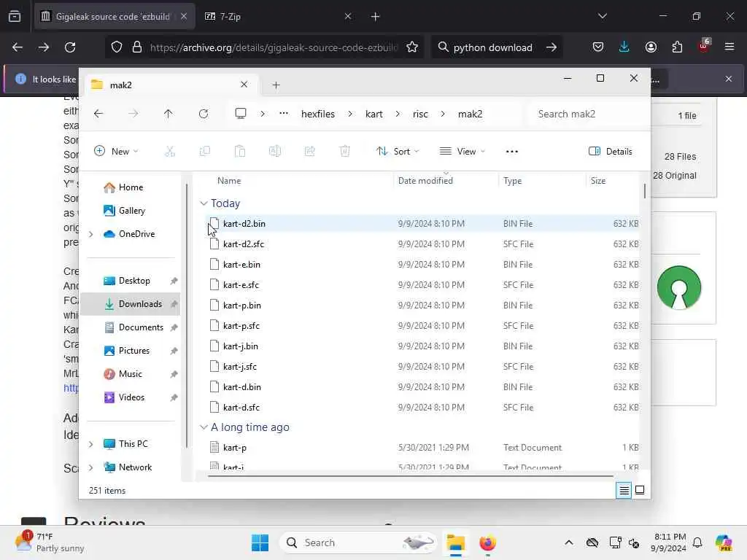The height and width of the screenshot is (560, 747).
Task: Select the kart-j.bin file
Action: 422,346
